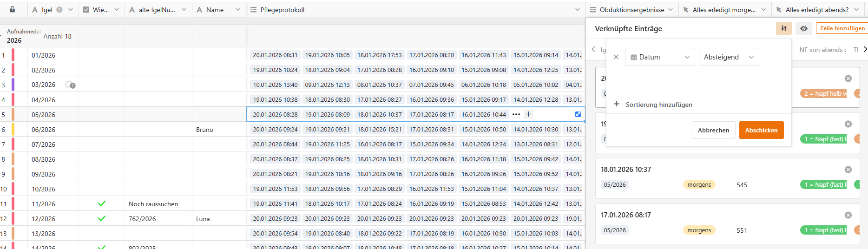Toggle the hidden columns eye icon

803,28
